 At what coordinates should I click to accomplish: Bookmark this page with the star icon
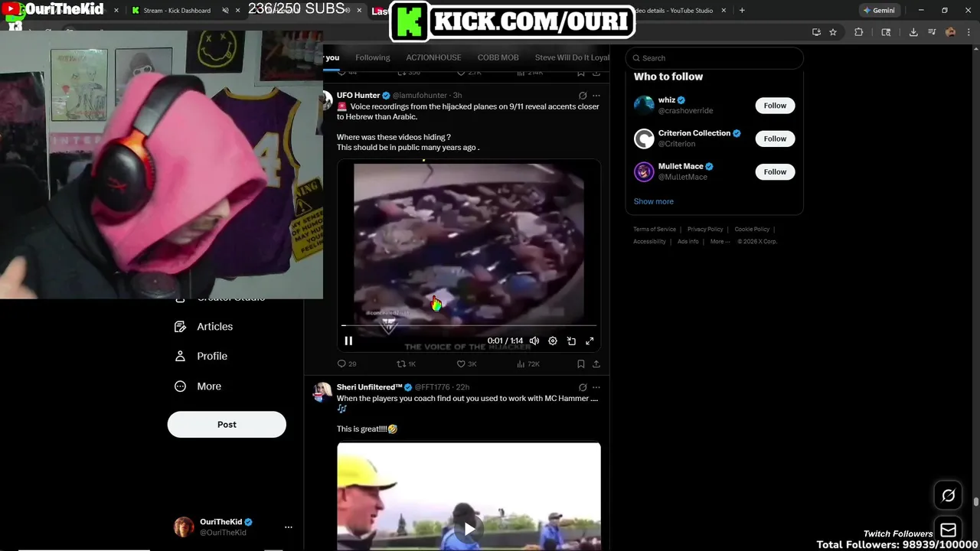[833, 32]
